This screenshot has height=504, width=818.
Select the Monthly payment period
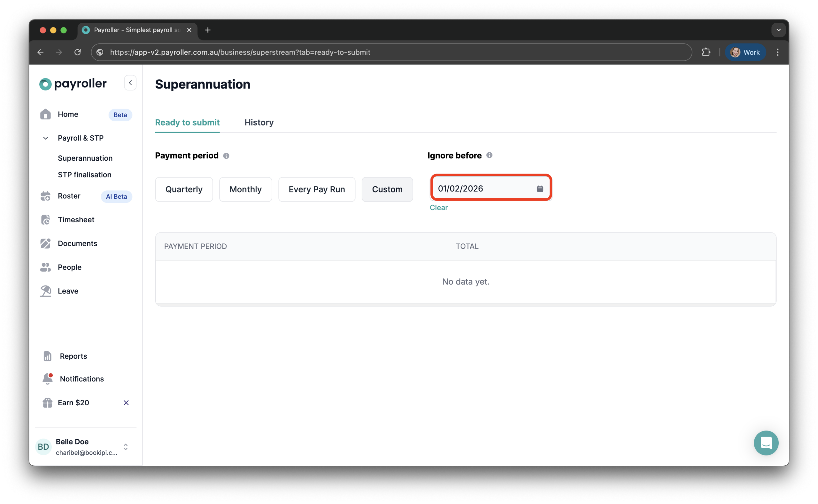point(245,189)
